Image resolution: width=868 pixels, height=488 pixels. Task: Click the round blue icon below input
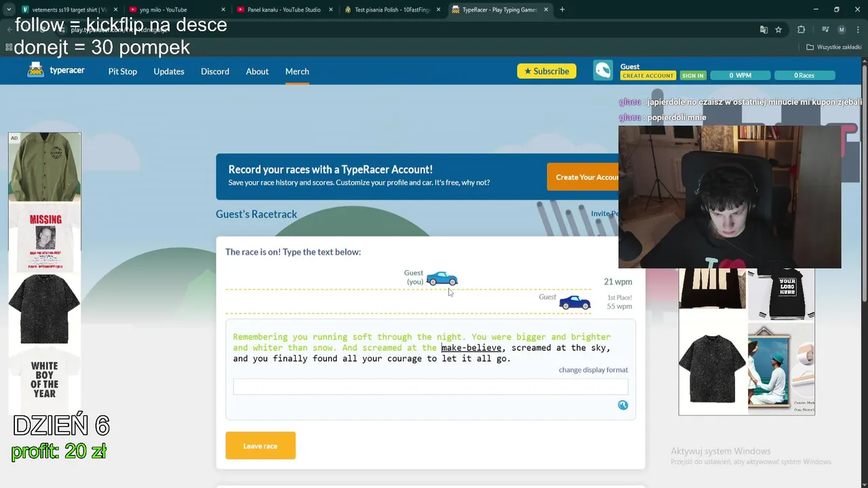[x=623, y=405]
